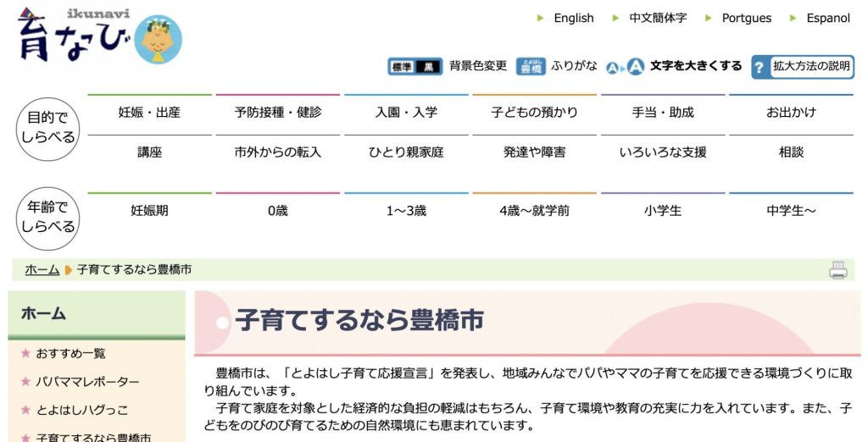The height and width of the screenshot is (442, 868).
Task: Toggle ふりがな text display
Action: coord(574,66)
